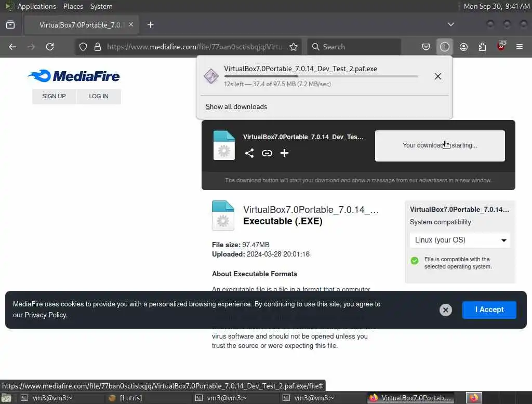Click the MediaFire logo
Viewport: 532px width, 404px height.
click(x=74, y=76)
